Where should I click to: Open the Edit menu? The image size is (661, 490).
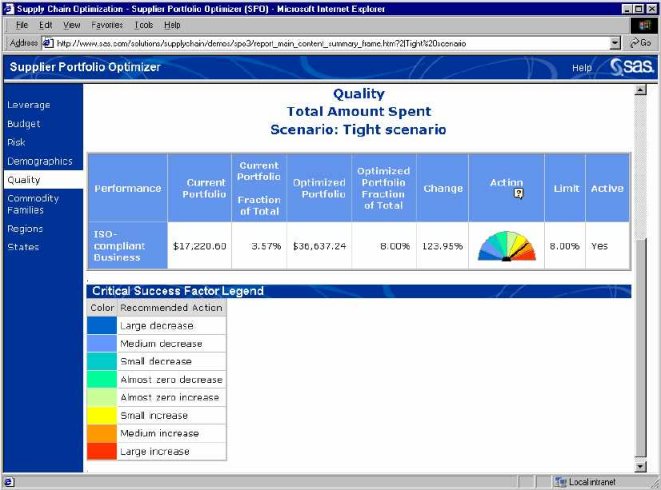(x=46, y=25)
